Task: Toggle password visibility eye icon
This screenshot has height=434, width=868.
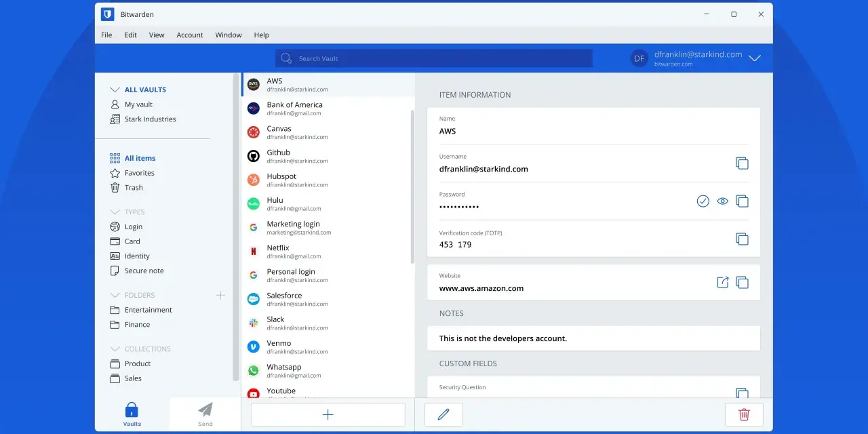Action: tap(723, 201)
